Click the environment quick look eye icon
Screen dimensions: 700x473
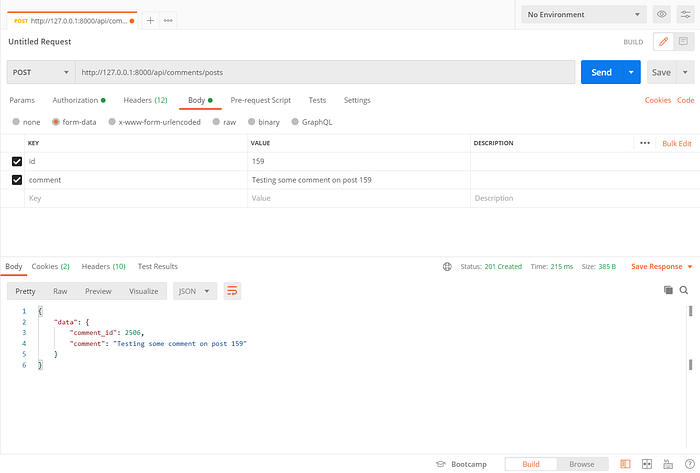(662, 14)
